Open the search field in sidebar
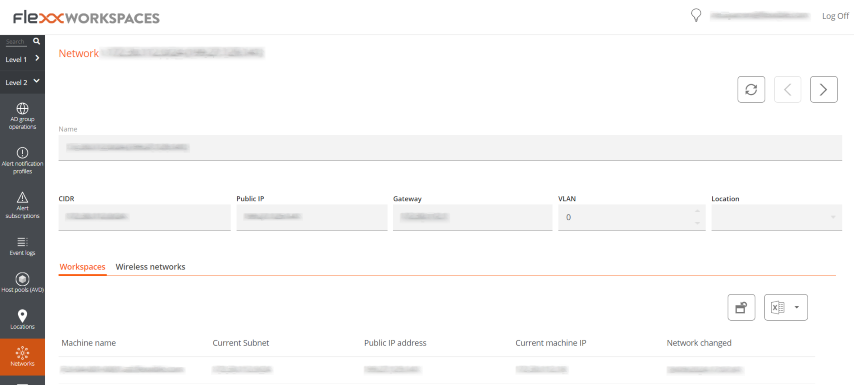This screenshot has height=385, width=854. 16,42
